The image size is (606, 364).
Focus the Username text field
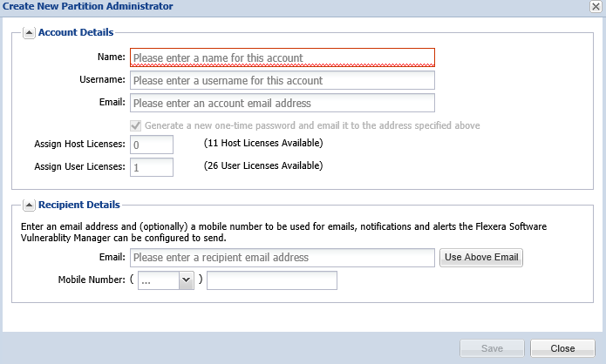coord(282,80)
